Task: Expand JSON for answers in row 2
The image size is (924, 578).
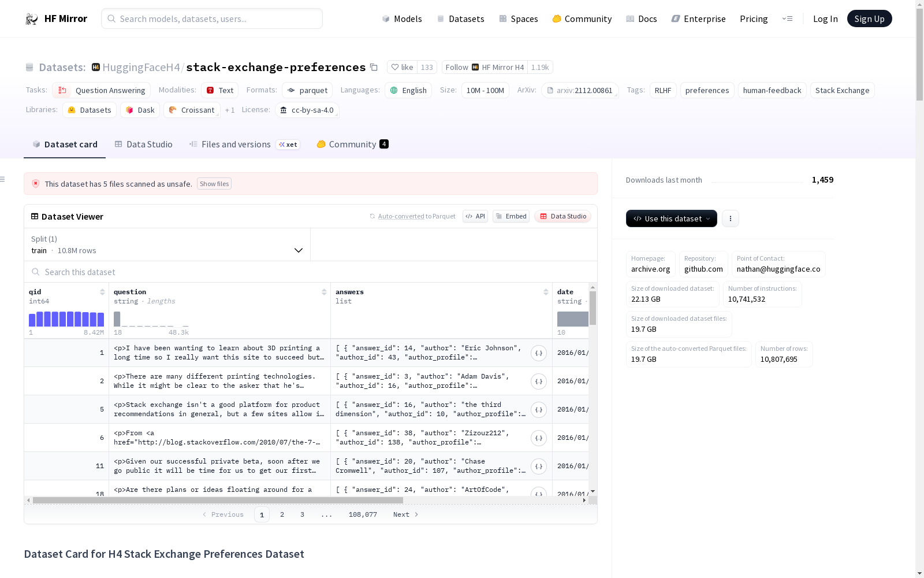Action: point(539,381)
